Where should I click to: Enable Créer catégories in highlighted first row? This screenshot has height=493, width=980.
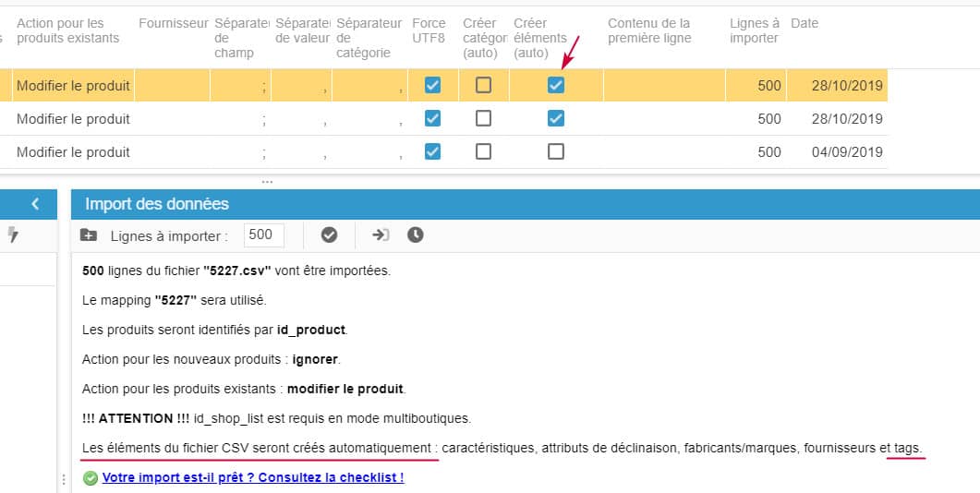483,85
